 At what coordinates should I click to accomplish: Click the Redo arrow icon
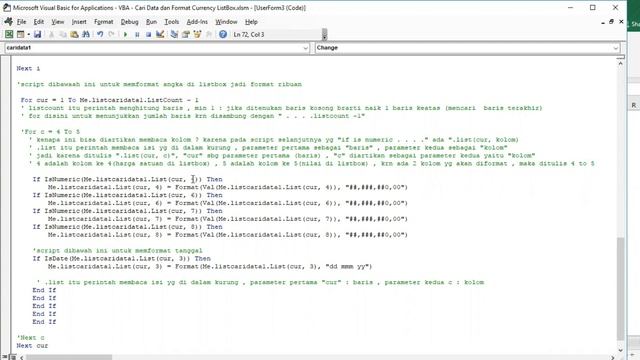111,34
